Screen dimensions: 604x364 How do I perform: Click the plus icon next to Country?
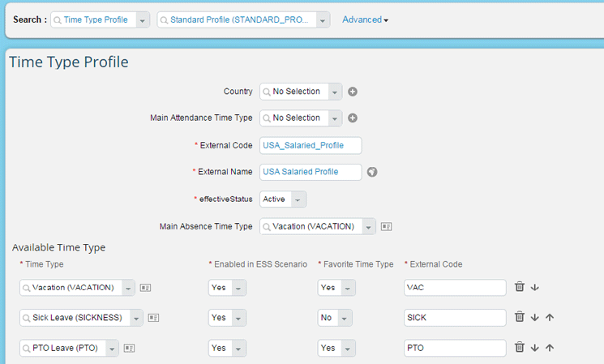[353, 92]
